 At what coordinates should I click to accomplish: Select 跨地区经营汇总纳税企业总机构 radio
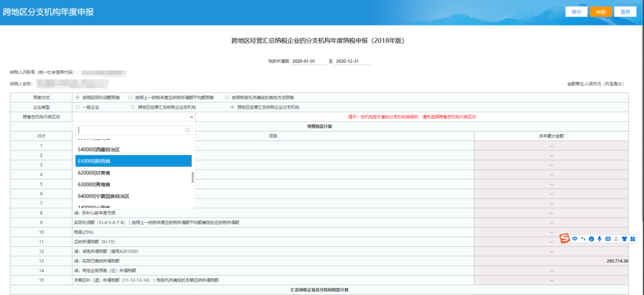[x=133, y=107]
